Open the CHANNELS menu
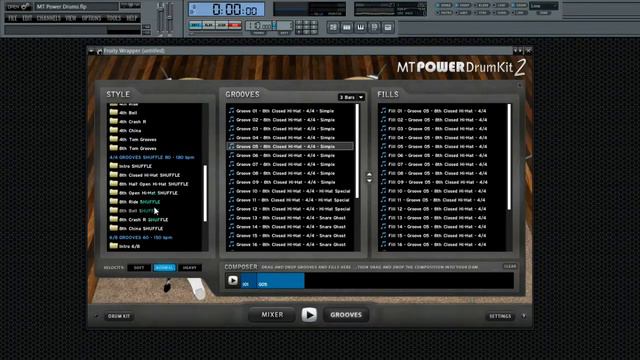This screenshot has width=640, height=360. click(x=49, y=18)
